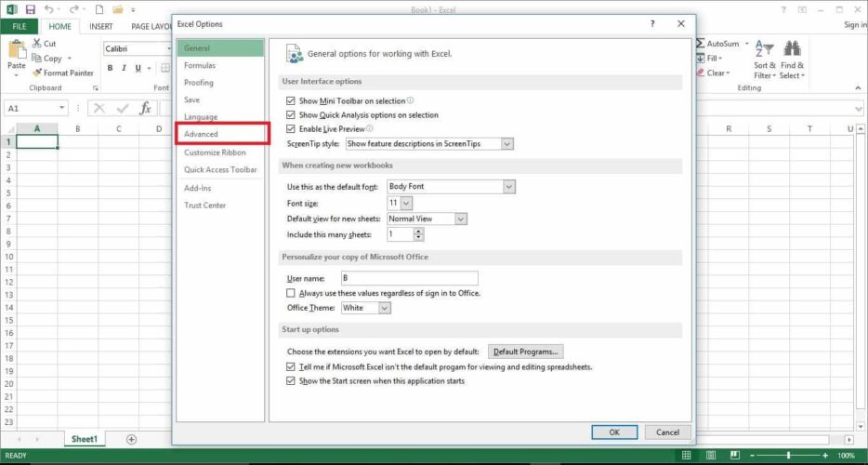
Task: Toggle Bold formatting in ribbon
Action: click(x=110, y=68)
